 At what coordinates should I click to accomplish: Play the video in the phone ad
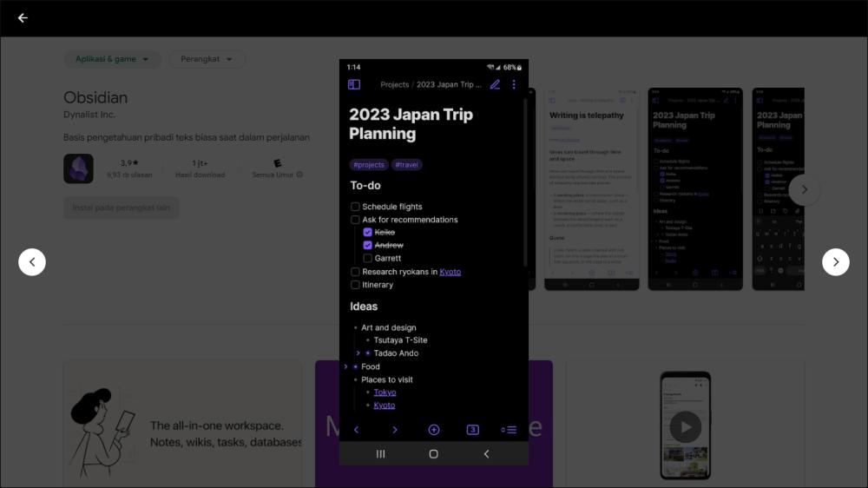pos(686,427)
